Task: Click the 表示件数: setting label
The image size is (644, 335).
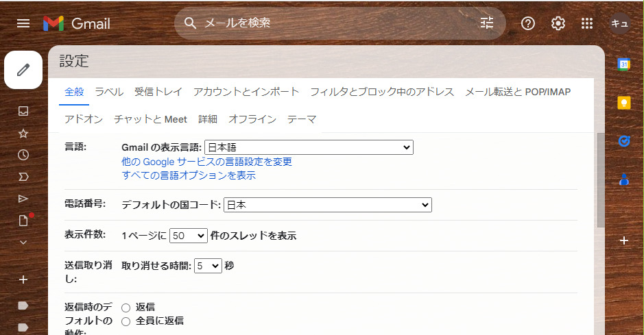Action: [x=85, y=234]
